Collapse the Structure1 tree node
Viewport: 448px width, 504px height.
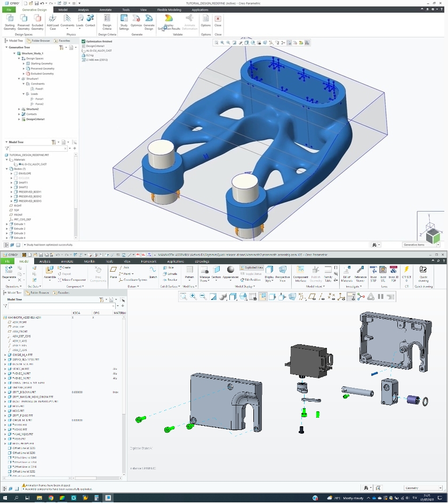click(19, 79)
